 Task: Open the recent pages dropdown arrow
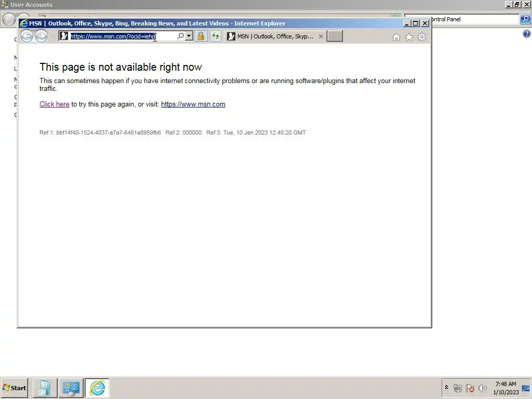[x=52, y=36]
